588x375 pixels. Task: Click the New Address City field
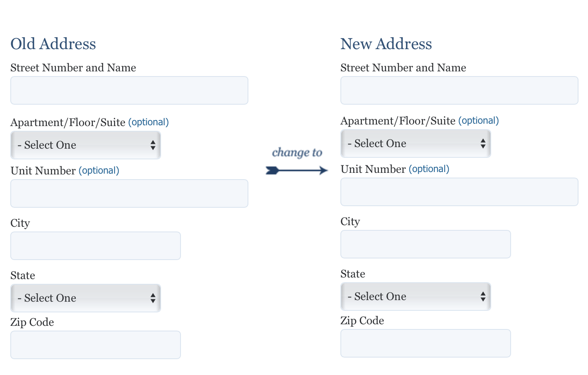coord(426,244)
